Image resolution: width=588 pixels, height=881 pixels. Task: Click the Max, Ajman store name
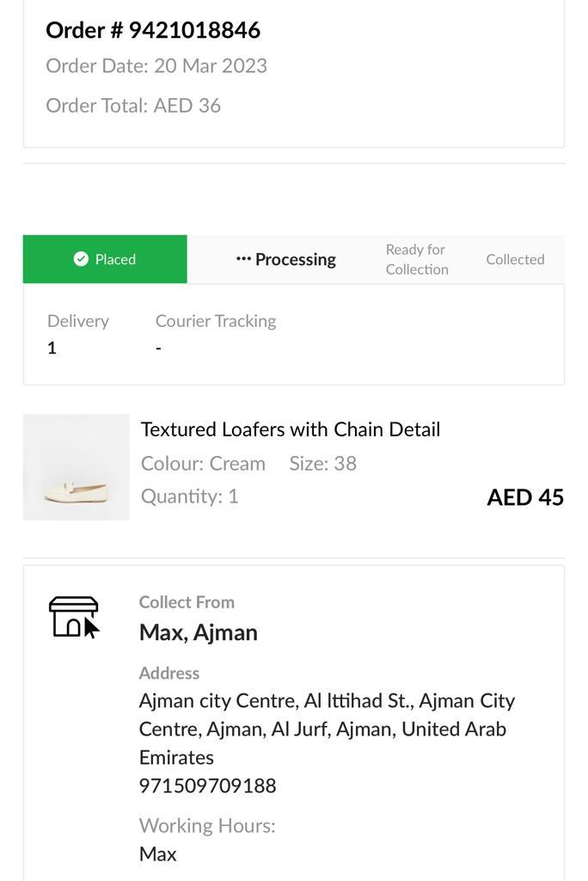199,632
